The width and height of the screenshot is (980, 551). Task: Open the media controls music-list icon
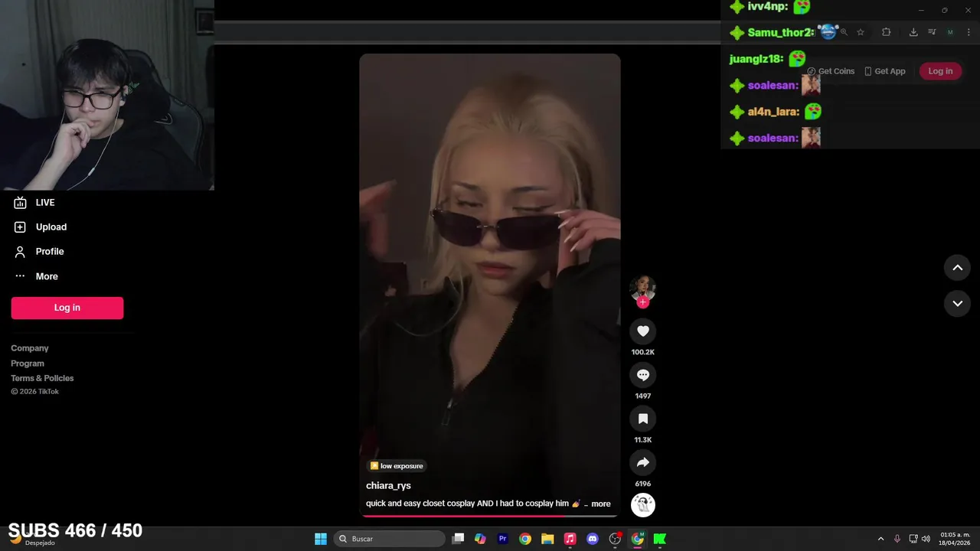(932, 32)
